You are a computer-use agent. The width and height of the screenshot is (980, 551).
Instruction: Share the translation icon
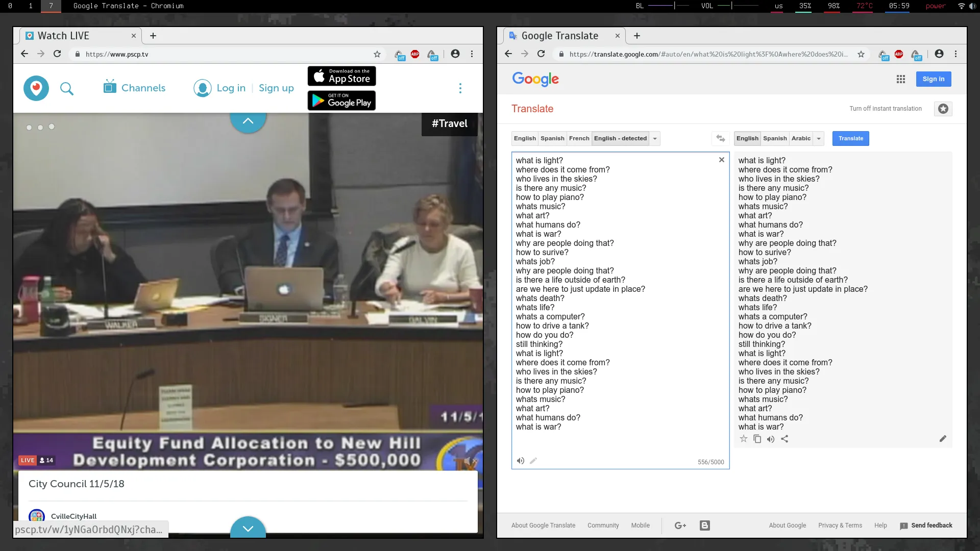785,439
